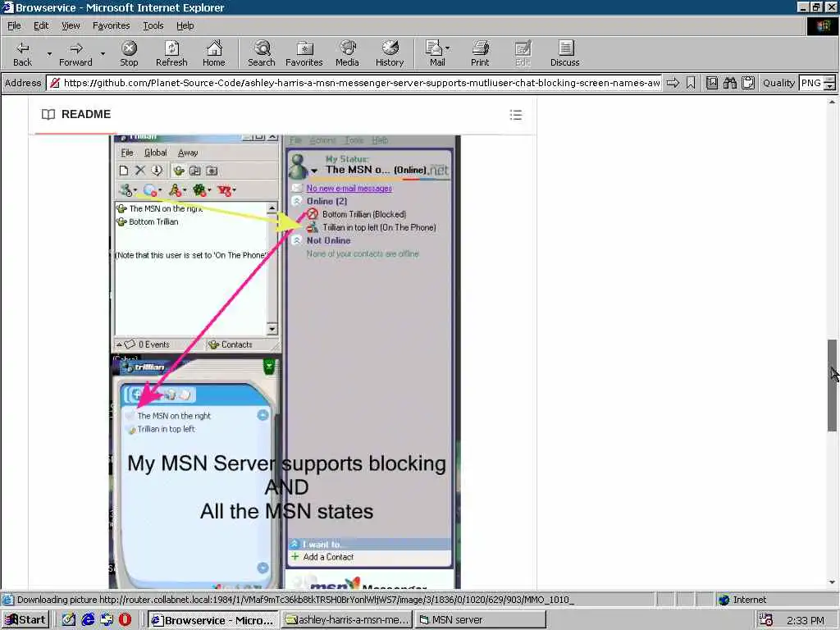Click the clipboard icon in address toolbar
Screen dimensions: 840x630
748,83
